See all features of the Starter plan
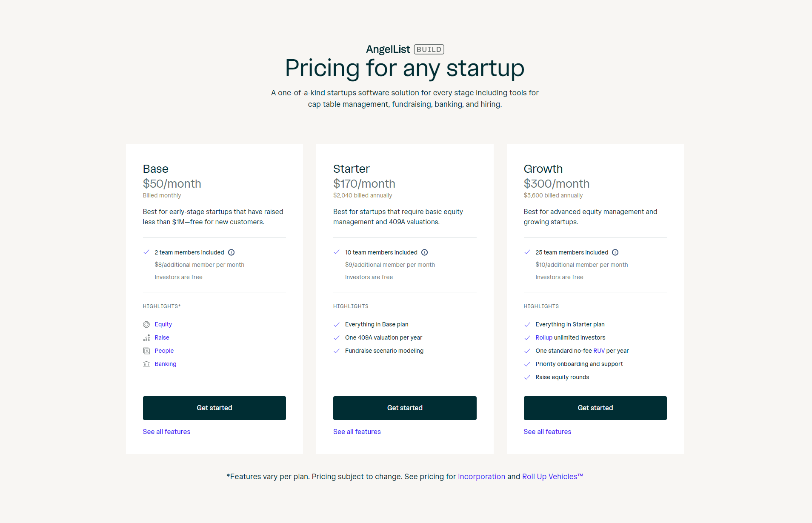 coord(357,432)
